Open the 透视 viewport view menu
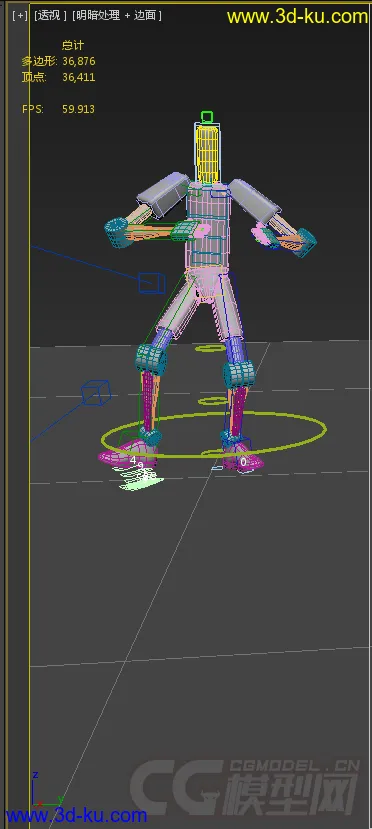The width and height of the screenshot is (372, 829). coord(50,15)
